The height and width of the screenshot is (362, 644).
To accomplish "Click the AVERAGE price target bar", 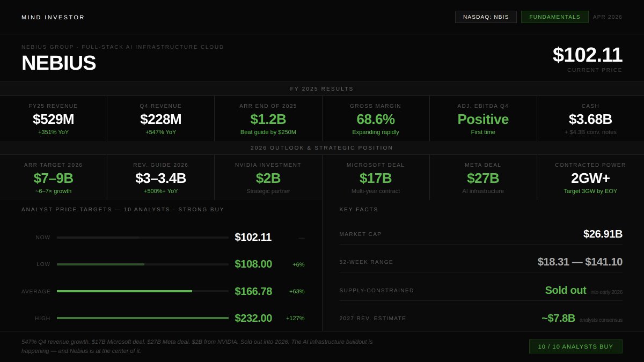I will [143, 291].
